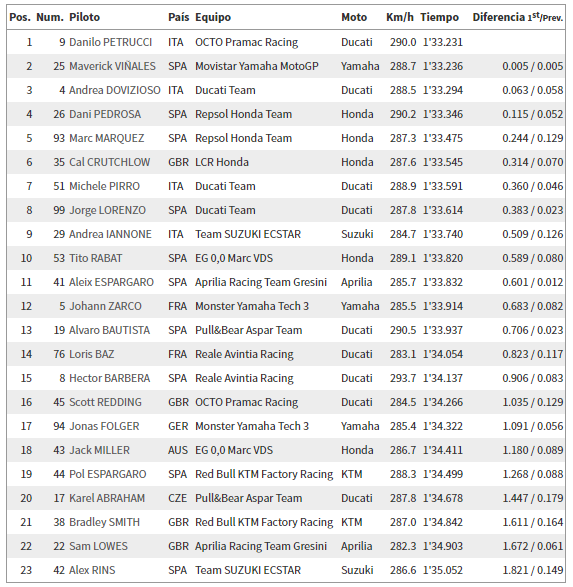Click the Km/h column header

[400, 17]
